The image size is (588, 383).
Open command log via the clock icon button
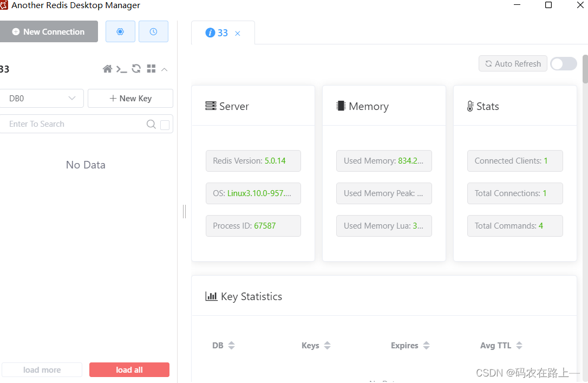(153, 31)
